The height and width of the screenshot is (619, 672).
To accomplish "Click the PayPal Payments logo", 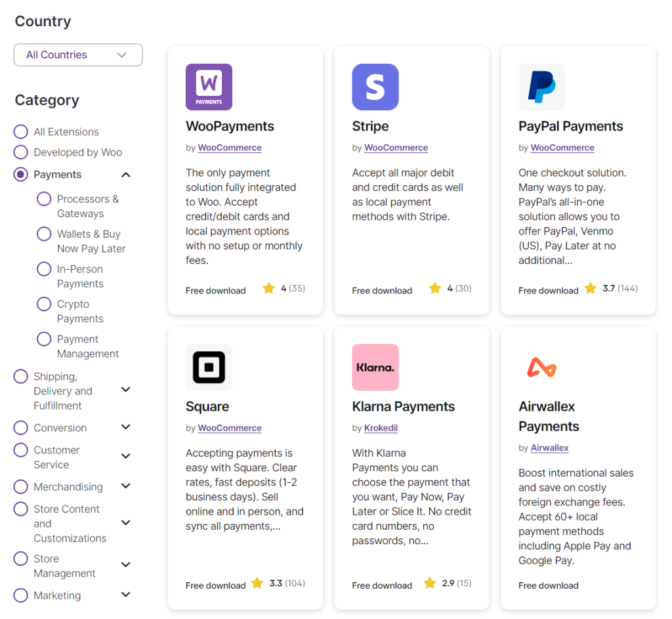I will [x=541, y=86].
